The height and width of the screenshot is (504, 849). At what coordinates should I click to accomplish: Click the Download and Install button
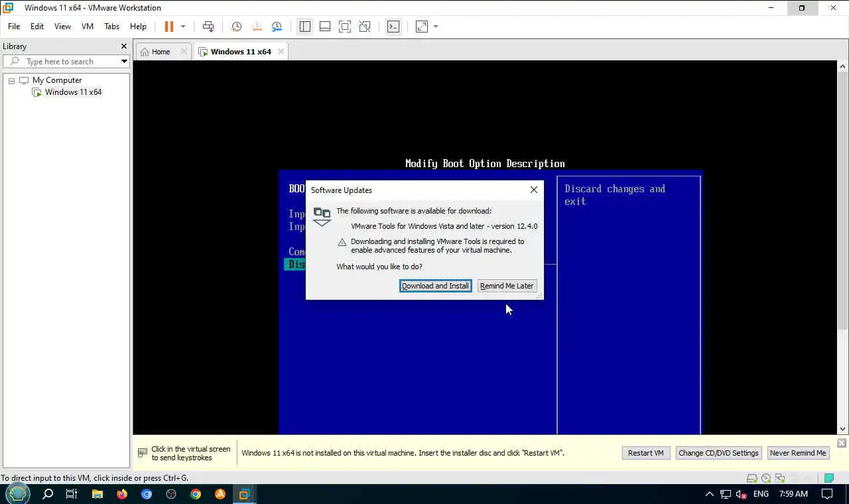(x=435, y=286)
